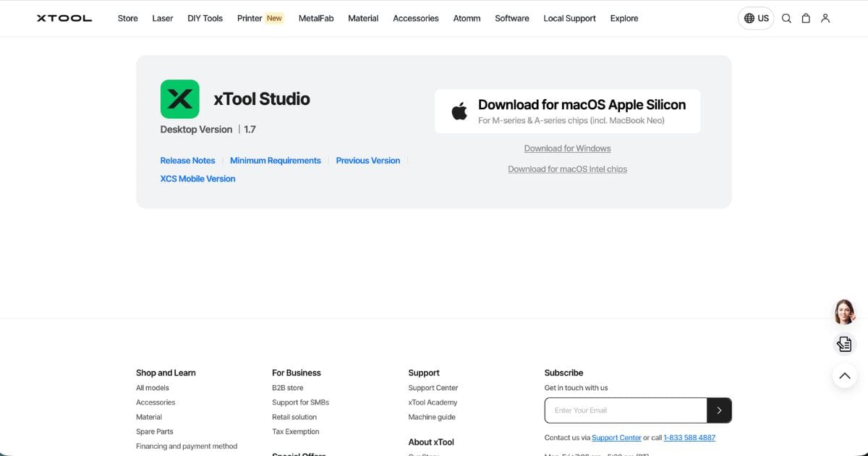868x456 pixels.
Task: Open footer All models link
Action: pyautogui.click(x=153, y=388)
